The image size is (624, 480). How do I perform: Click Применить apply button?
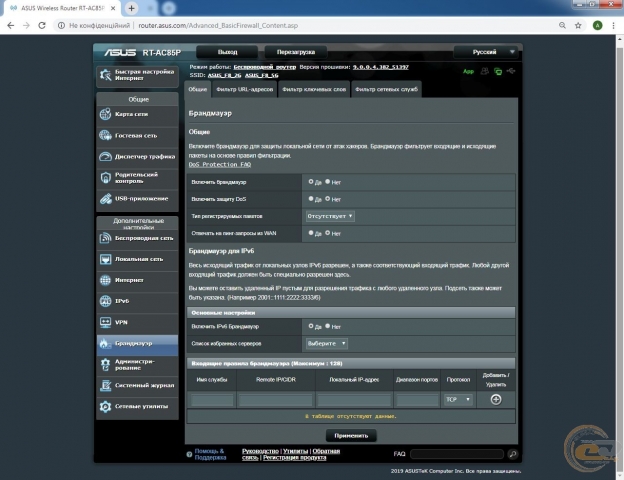[351, 435]
